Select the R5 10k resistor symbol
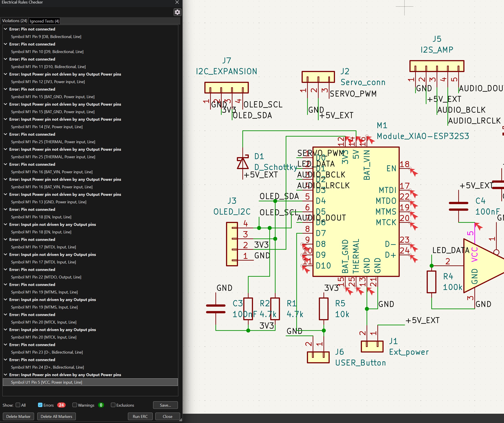This screenshot has height=423, width=504. [x=323, y=309]
